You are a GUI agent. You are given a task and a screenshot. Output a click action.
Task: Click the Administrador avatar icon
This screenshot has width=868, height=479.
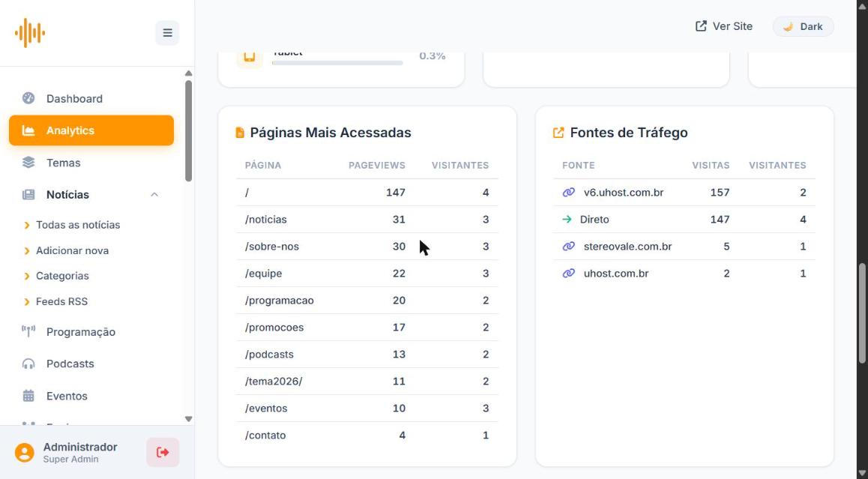[x=24, y=453]
